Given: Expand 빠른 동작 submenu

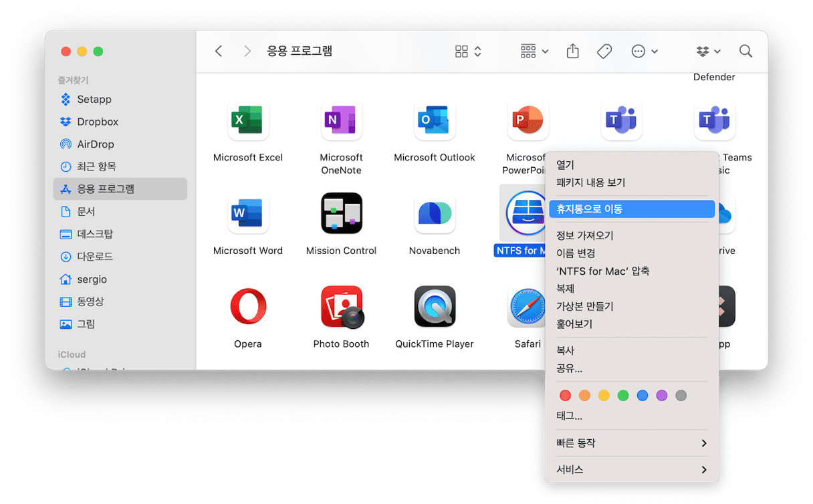Looking at the screenshot, I should pos(632,443).
